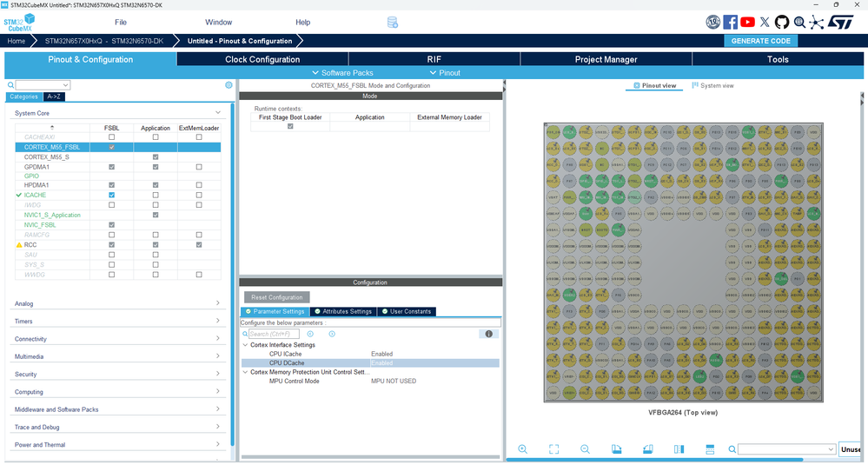This screenshot has width=868, height=465.
Task: Open the STM32CubeMX logo home
Action: coord(19,23)
